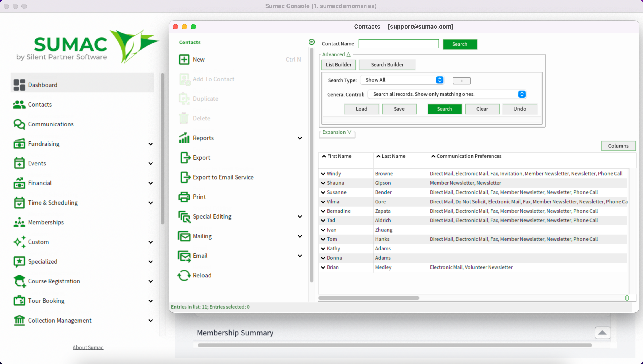
Task: Click into the Contact Name field
Action: (x=399, y=44)
